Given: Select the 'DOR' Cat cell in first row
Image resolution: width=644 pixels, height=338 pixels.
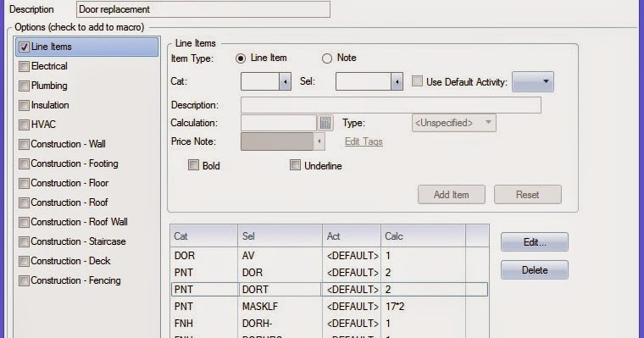Looking at the screenshot, I should (204, 256).
